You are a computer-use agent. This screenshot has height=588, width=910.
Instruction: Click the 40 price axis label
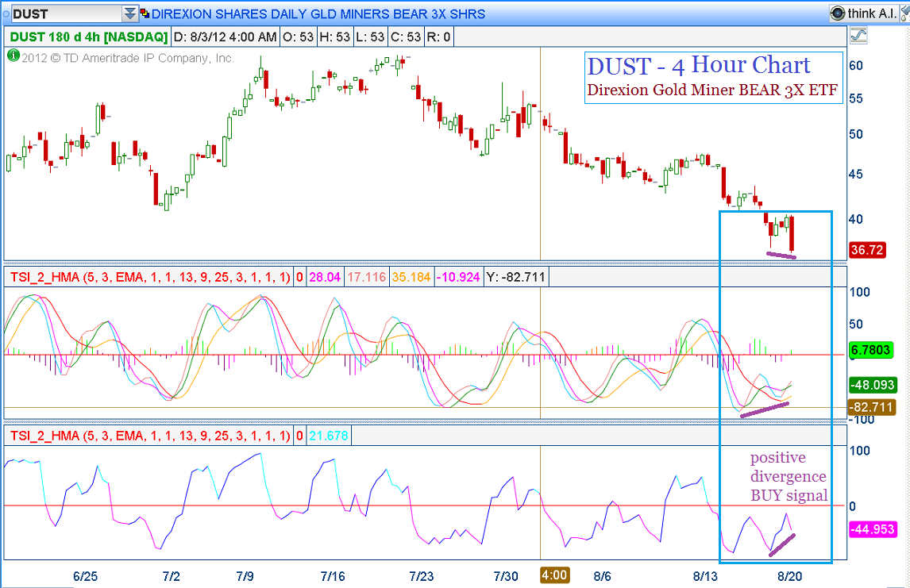click(856, 219)
